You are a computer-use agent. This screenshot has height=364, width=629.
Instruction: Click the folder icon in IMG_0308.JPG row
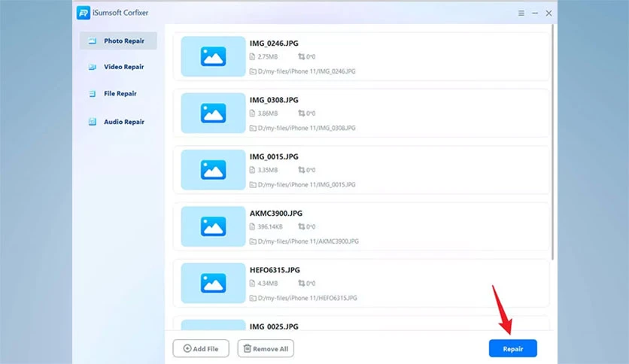click(x=253, y=128)
